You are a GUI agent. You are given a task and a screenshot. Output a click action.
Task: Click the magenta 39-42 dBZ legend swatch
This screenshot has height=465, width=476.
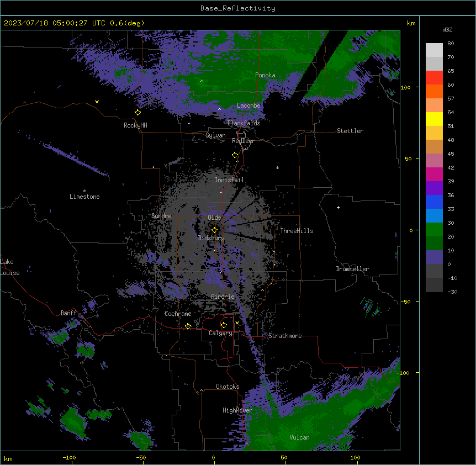[434, 174]
